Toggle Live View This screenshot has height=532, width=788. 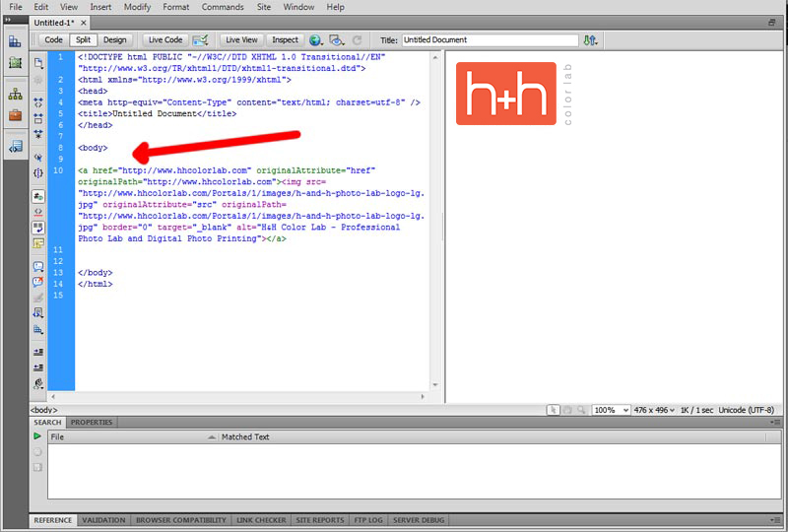pos(241,39)
